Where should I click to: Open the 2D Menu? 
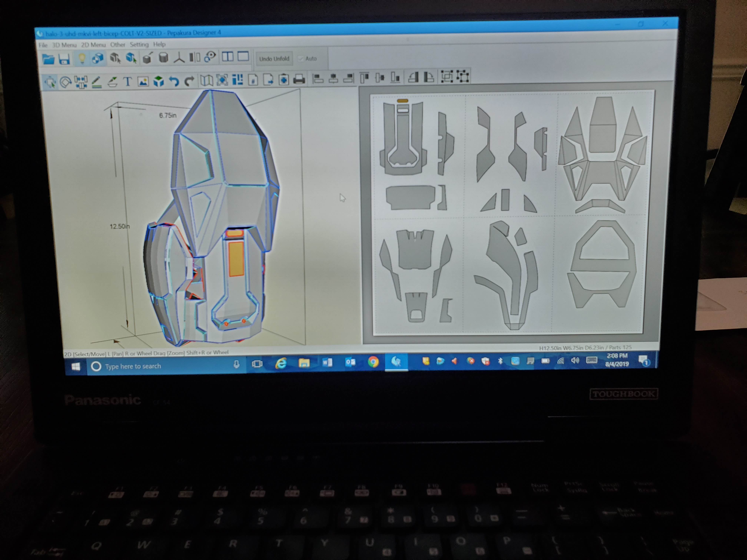coord(93,45)
